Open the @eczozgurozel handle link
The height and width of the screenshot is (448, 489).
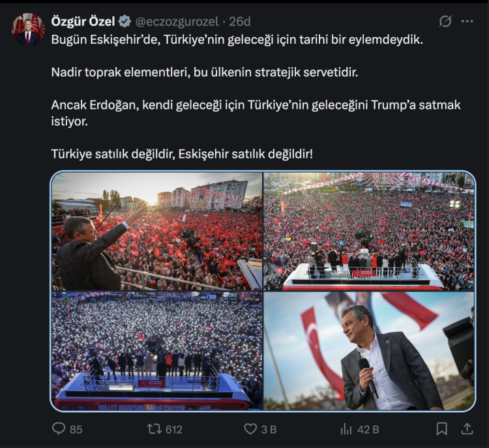coord(177,22)
